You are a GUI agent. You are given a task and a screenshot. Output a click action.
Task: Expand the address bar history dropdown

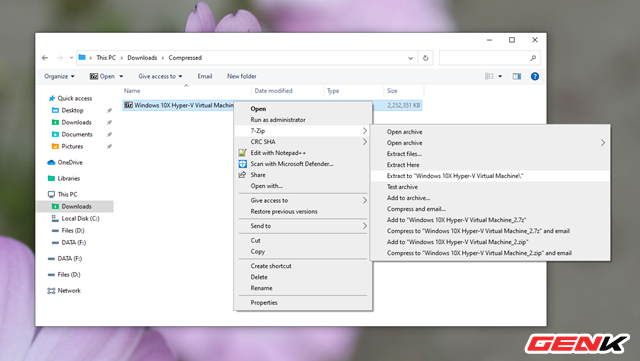pyautogui.click(x=410, y=58)
